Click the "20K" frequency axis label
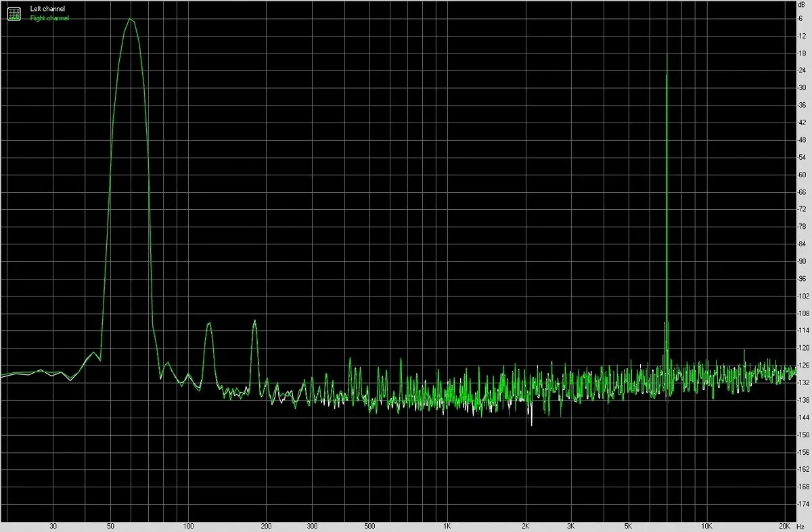Image resolution: width=812 pixels, height=532 pixels. click(x=785, y=526)
